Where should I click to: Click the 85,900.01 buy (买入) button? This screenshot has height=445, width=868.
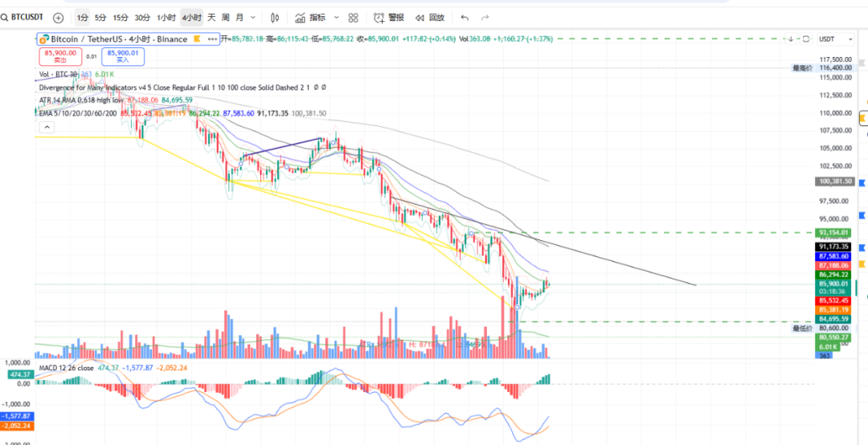click(122, 55)
